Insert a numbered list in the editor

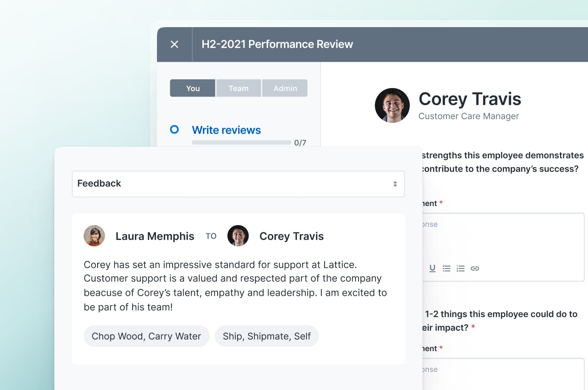(461, 268)
